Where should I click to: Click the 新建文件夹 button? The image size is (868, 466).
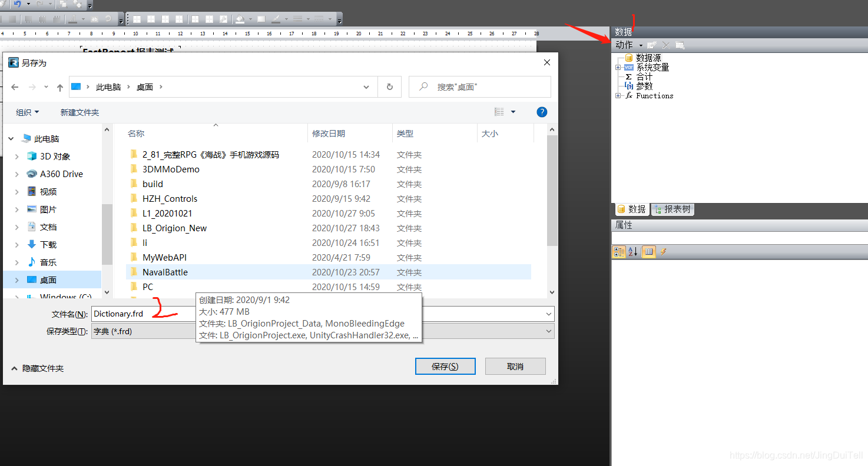[79, 112]
